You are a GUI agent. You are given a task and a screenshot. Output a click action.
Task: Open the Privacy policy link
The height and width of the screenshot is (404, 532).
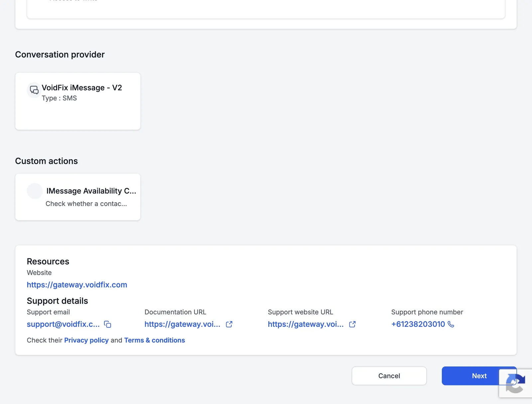point(86,340)
